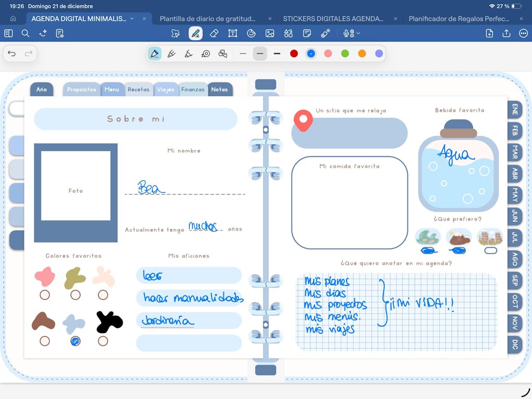The height and width of the screenshot is (399, 532).
Task: Select the Lasso selection tool
Action: click(176, 33)
